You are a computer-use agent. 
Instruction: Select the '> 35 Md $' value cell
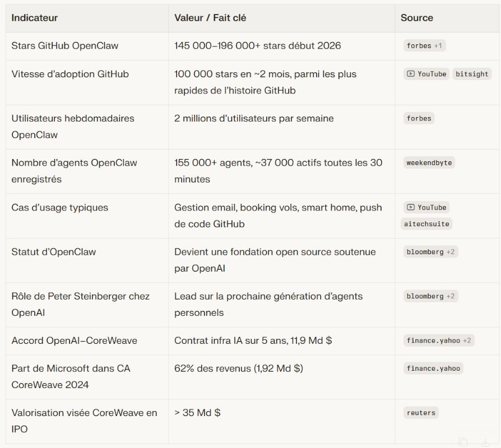pos(197,413)
